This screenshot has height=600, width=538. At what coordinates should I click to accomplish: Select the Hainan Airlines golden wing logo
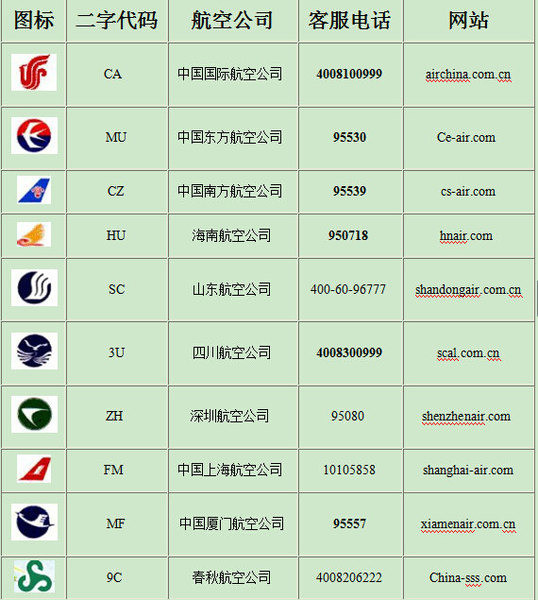(x=34, y=235)
